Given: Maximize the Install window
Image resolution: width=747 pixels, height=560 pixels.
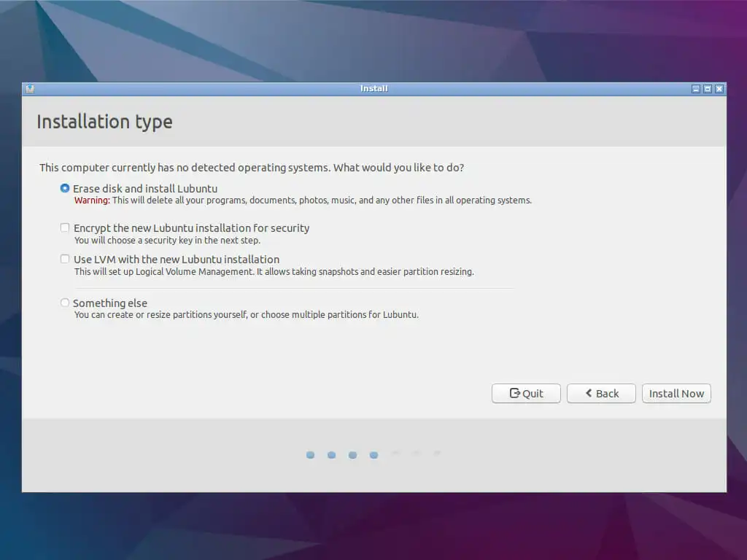Looking at the screenshot, I should 708,89.
